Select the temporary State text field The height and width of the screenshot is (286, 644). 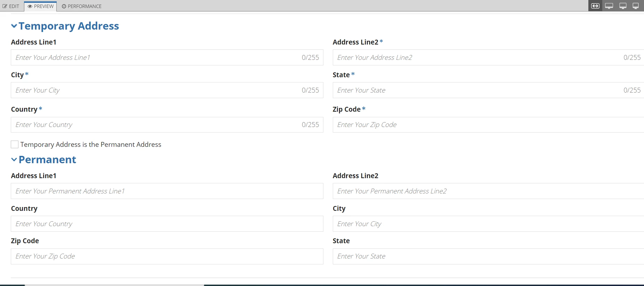click(x=488, y=90)
